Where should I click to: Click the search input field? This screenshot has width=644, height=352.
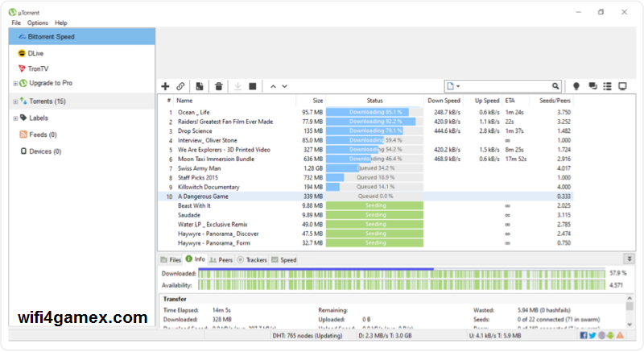tap(506, 86)
